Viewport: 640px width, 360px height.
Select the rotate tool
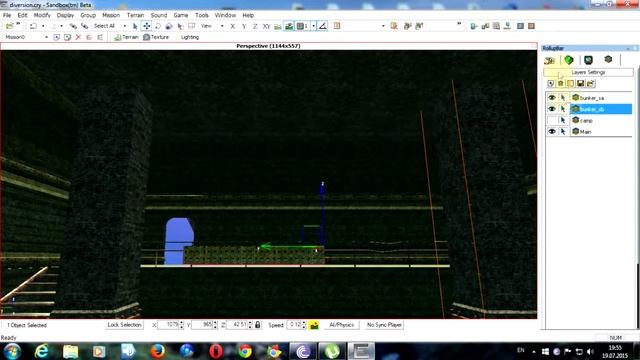click(x=158, y=26)
